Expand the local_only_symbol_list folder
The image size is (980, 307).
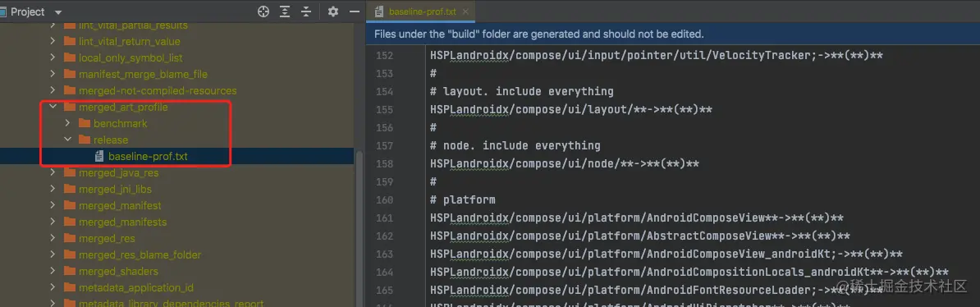(53, 57)
